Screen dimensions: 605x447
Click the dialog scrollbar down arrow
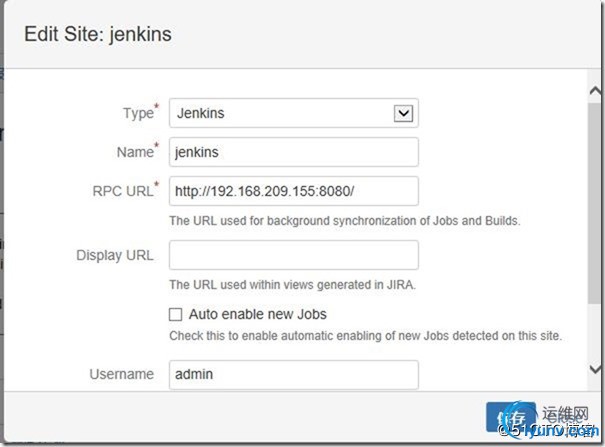tap(595, 369)
